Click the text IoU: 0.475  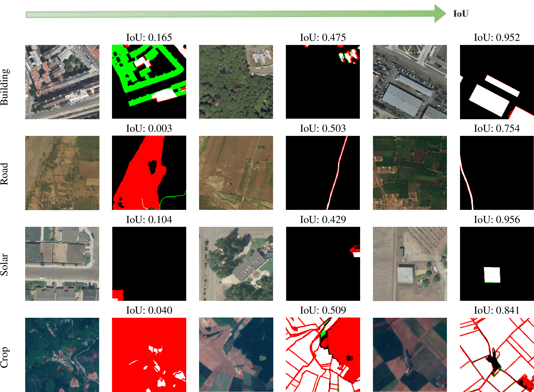point(323,38)
